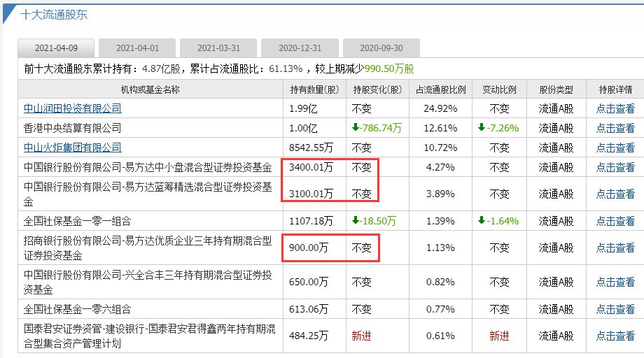Click the 24.92% float ratio cell
Image resolution: width=644 pixels, height=358 pixels.
pyautogui.click(x=441, y=108)
